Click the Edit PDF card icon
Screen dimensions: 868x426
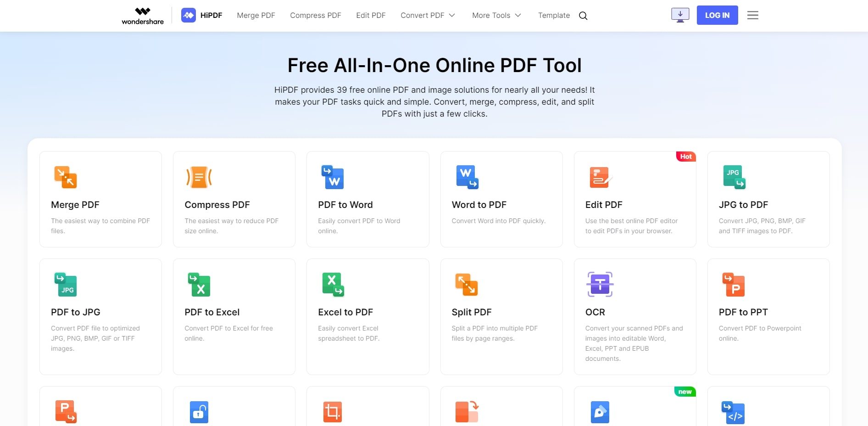(x=601, y=178)
